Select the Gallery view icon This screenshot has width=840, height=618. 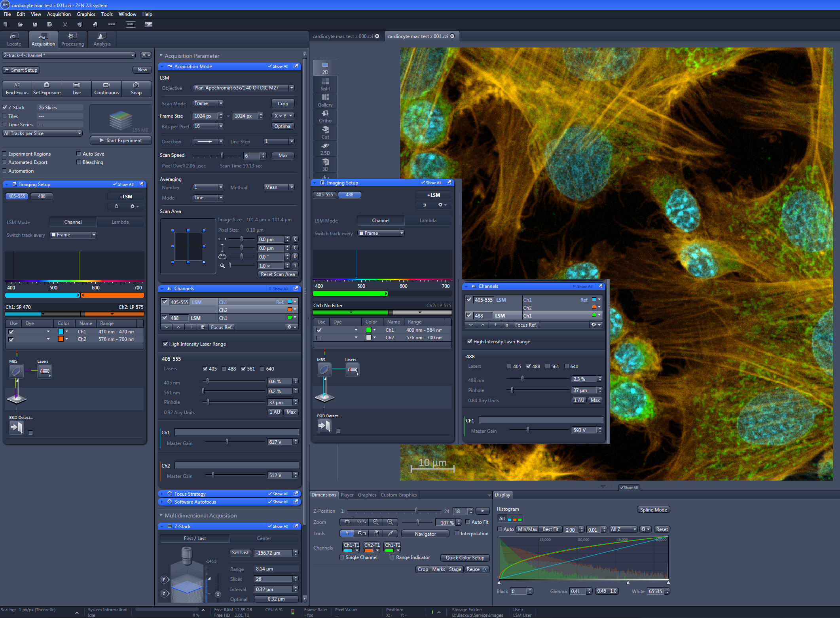[x=325, y=99]
